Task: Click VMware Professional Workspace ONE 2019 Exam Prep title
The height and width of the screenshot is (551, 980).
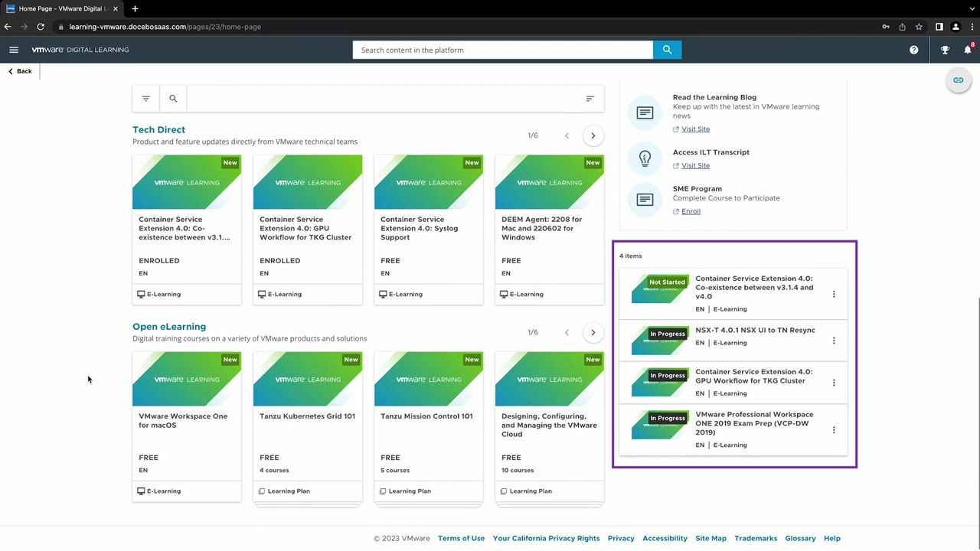Action: click(754, 423)
